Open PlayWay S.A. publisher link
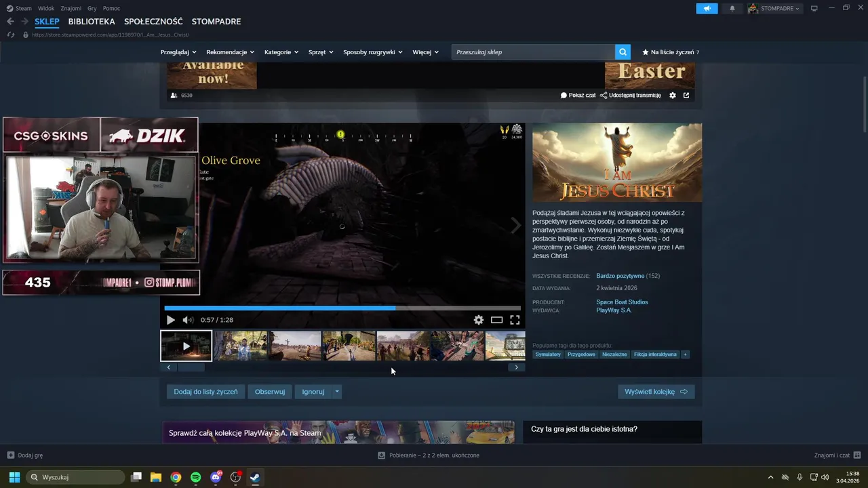The width and height of the screenshot is (868, 488). tap(614, 310)
